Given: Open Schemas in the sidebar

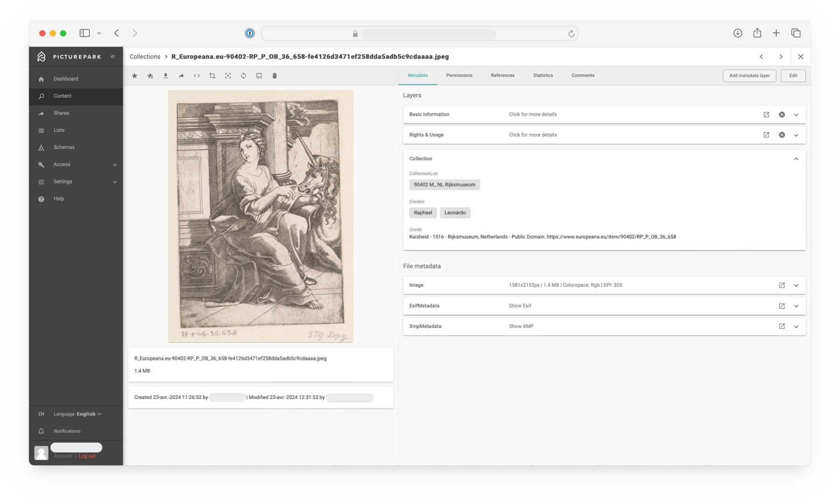Looking at the screenshot, I should coord(76,147).
